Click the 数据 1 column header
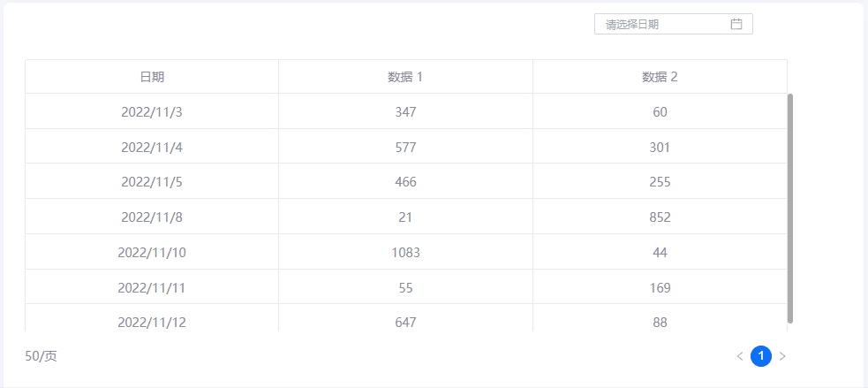Image resolution: width=868 pixels, height=388 pixels. 405,77
